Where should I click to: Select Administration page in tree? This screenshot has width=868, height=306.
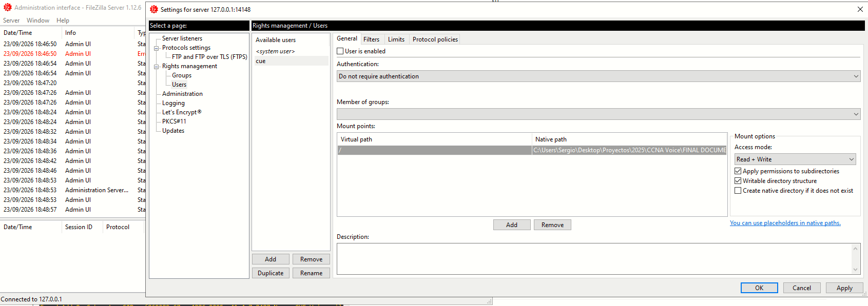(x=182, y=94)
